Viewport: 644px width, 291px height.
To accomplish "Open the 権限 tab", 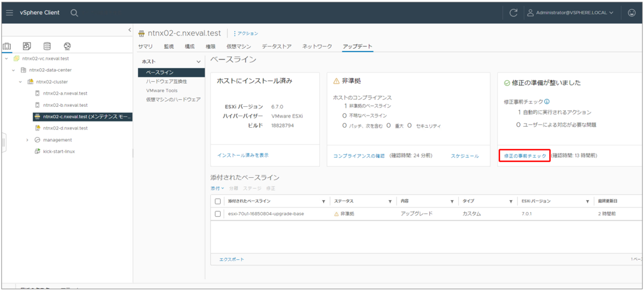I will coord(210,47).
